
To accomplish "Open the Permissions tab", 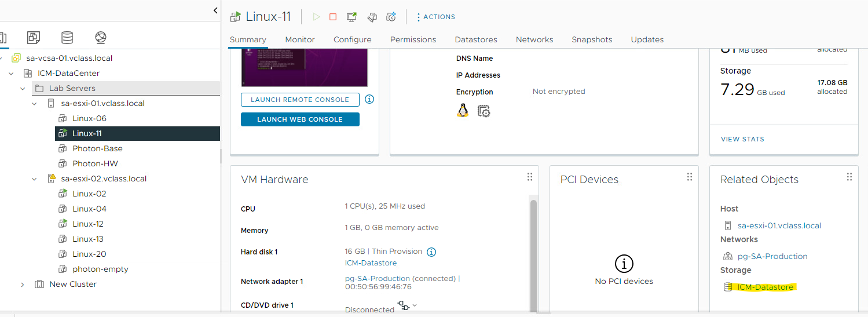I will tap(413, 39).
